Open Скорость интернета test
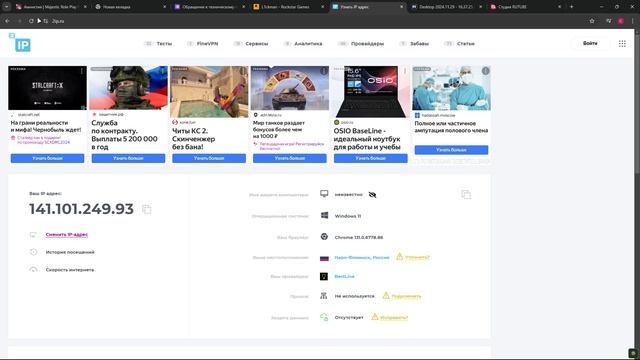The width and height of the screenshot is (640, 360). point(70,270)
